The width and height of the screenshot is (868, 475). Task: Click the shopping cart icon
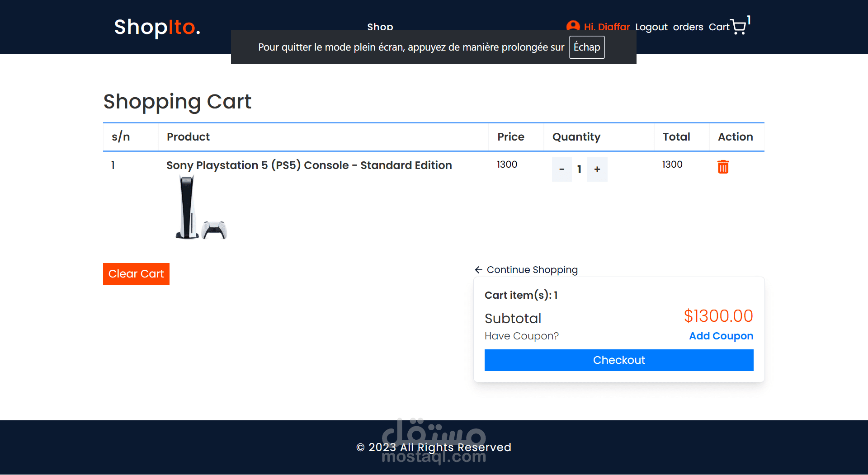(738, 27)
